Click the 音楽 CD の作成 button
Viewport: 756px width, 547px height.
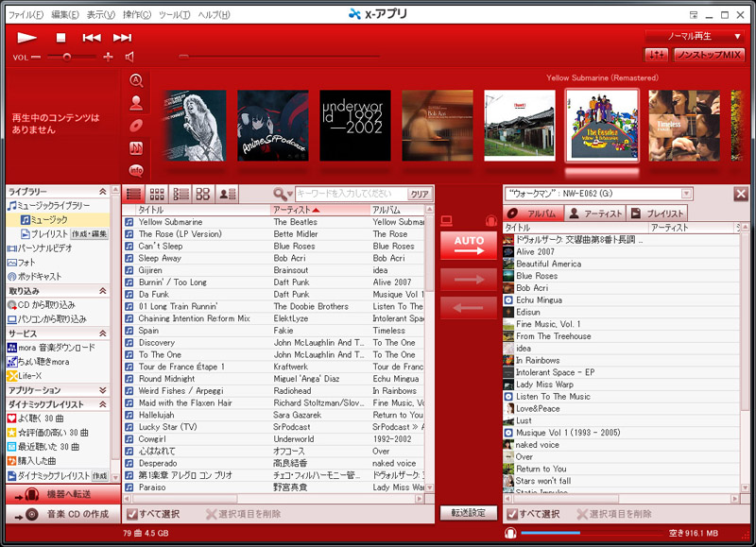62,514
